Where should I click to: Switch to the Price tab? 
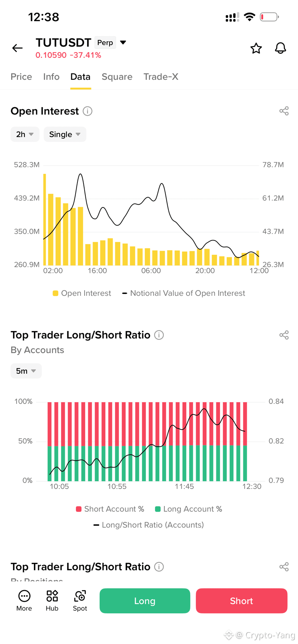21,77
